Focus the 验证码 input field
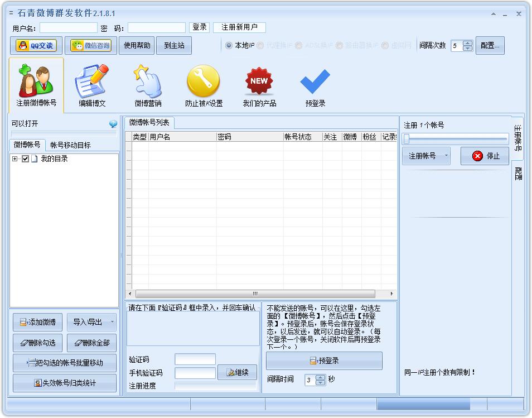 [195, 359]
